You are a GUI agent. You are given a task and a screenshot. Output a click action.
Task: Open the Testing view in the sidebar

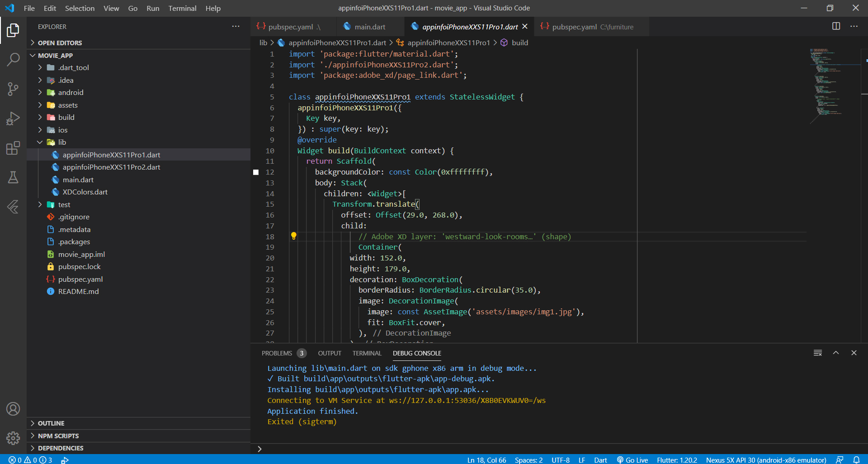pos(13,177)
